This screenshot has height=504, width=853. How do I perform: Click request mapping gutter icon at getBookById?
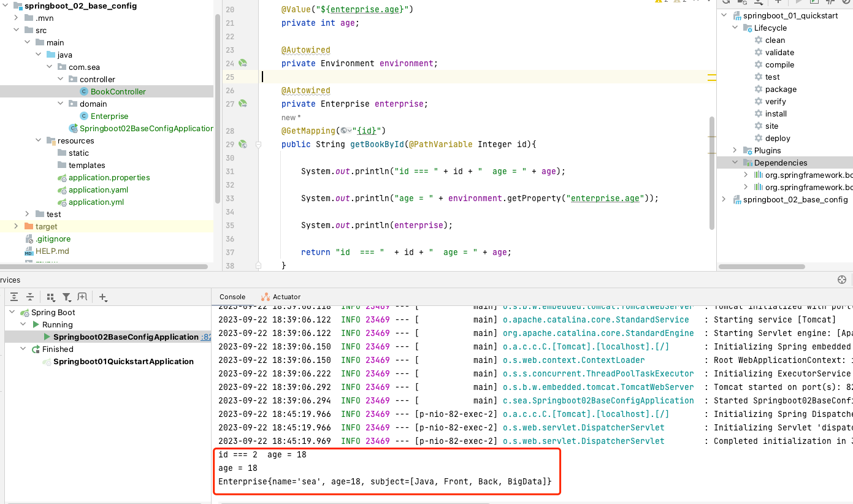click(x=243, y=144)
